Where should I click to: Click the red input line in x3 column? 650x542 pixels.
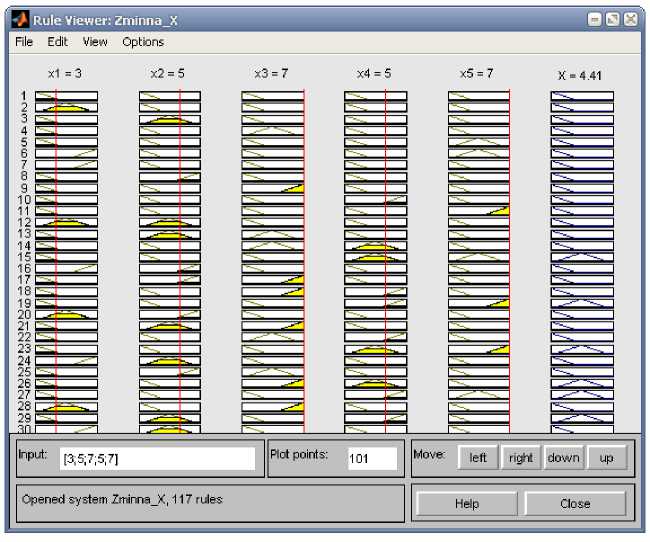(303, 260)
